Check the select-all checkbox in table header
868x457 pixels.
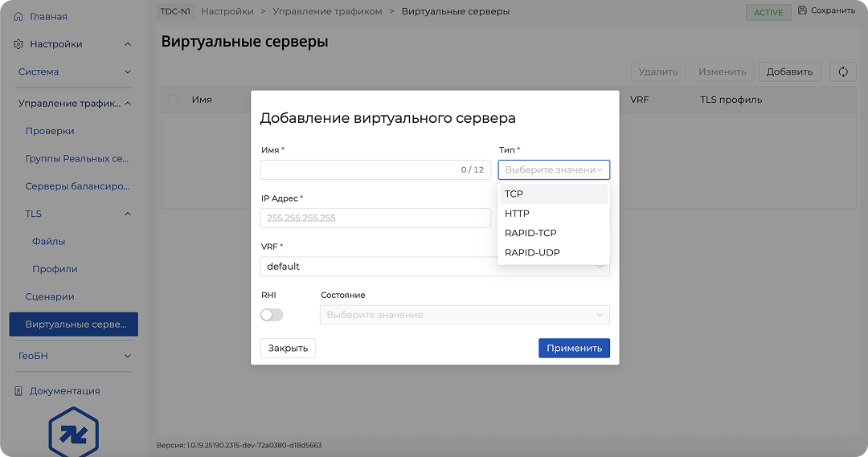tap(173, 100)
